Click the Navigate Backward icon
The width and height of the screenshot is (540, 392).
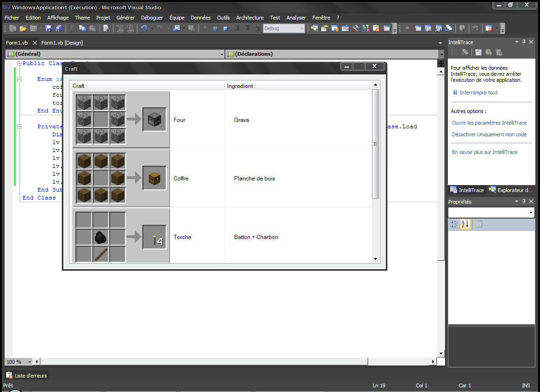176,28
